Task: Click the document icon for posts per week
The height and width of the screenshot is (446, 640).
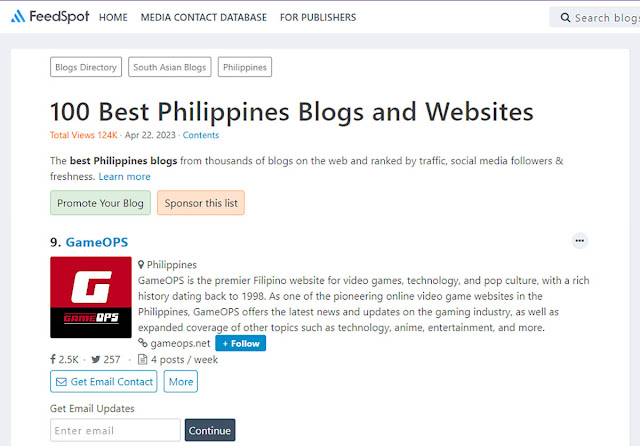Action: pyautogui.click(x=142, y=359)
